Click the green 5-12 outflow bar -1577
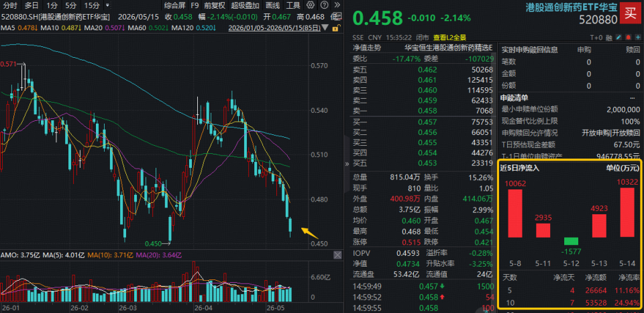The image size is (644, 313). 571,241
